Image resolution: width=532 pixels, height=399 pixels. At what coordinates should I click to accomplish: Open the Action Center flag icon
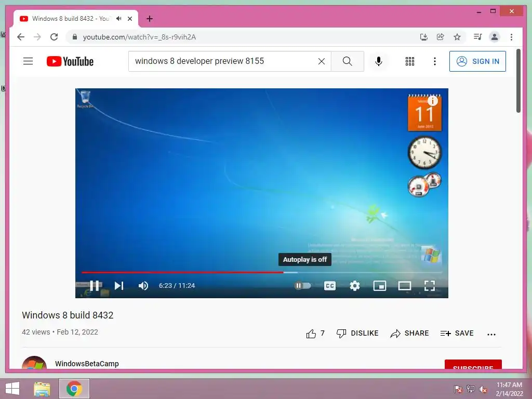point(458,389)
